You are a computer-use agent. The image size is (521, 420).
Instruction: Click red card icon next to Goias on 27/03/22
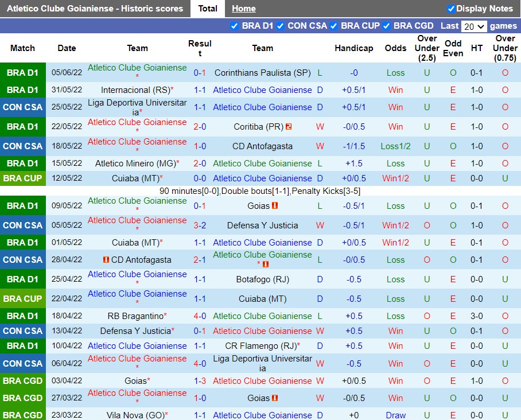(275, 398)
